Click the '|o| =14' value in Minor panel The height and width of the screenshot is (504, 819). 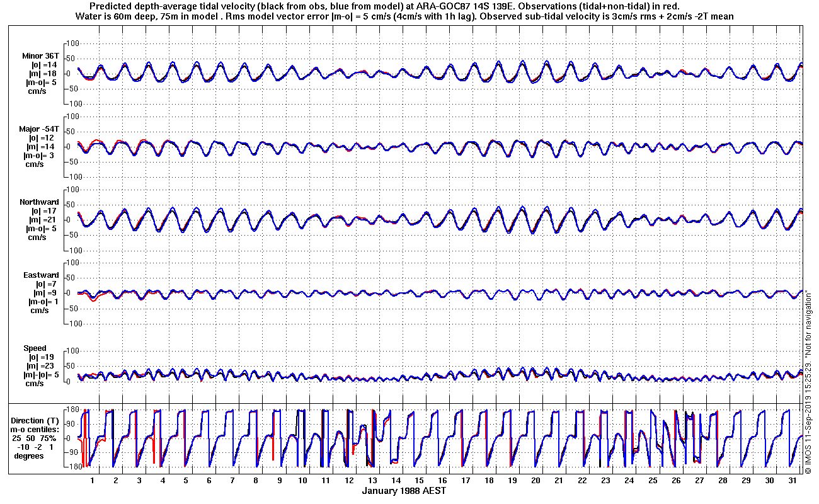(43, 65)
